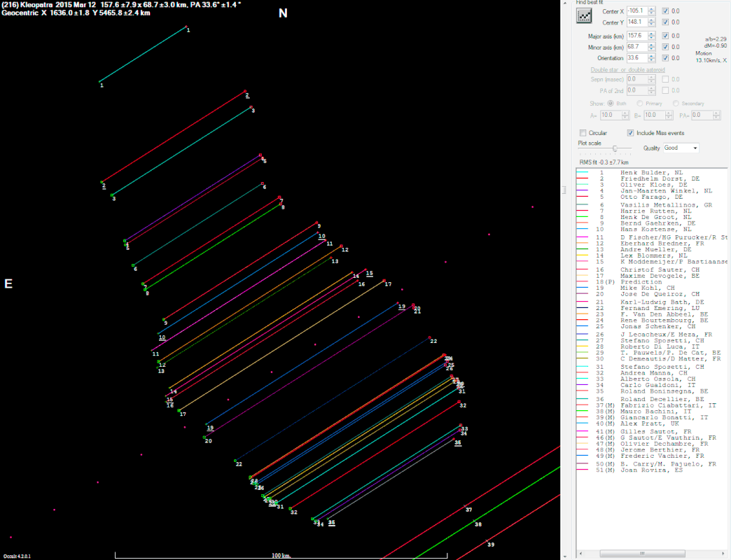Select the Secondary radio button
The image size is (731, 560).
click(x=676, y=104)
